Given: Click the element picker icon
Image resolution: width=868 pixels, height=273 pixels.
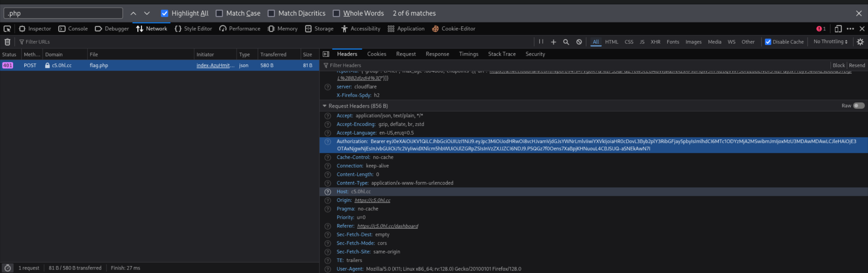Looking at the screenshot, I should tap(7, 29).
